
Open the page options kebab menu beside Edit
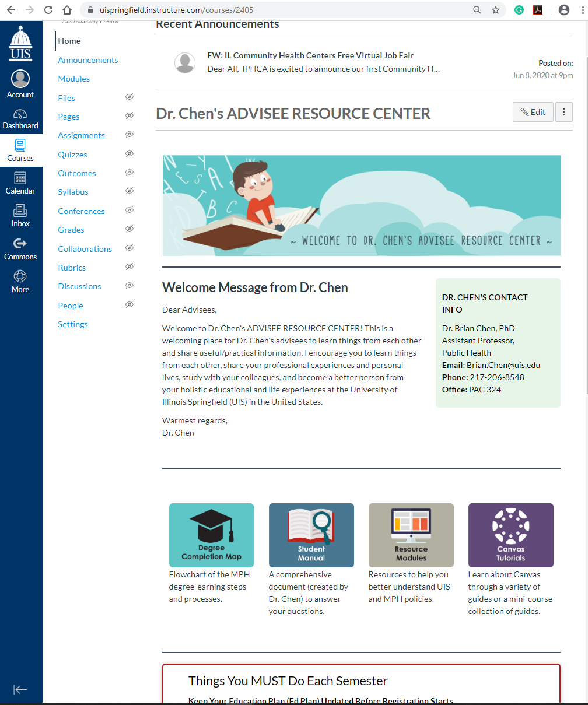click(564, 112)
